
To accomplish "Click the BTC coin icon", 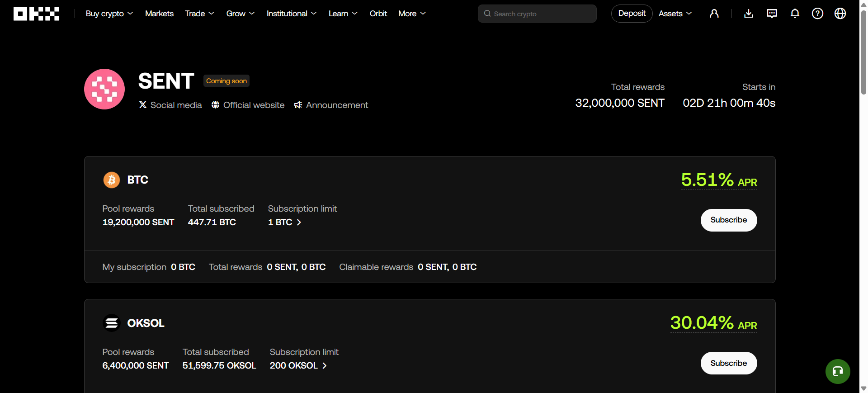I will click(112, 180).
